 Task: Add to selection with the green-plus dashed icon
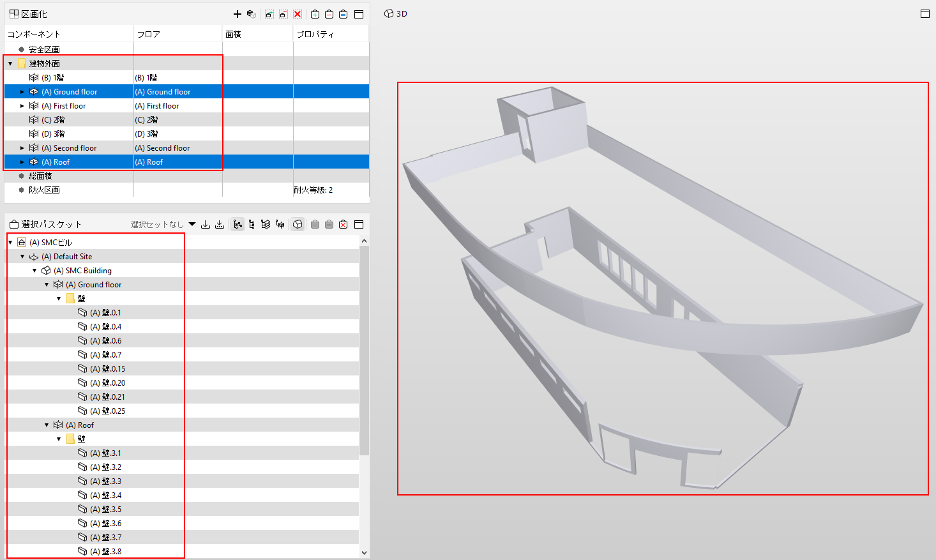pyautogui.click(x=269, y=14)
